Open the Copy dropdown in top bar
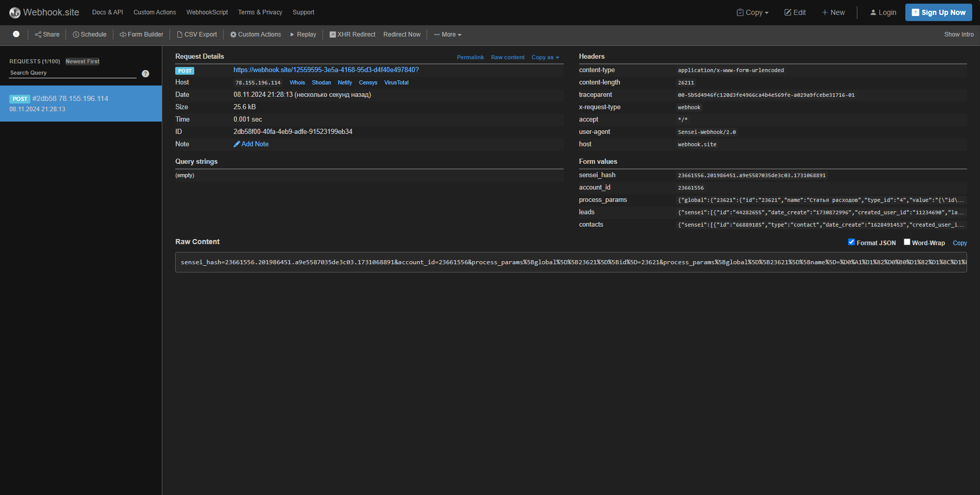 (x=753, y=12)
